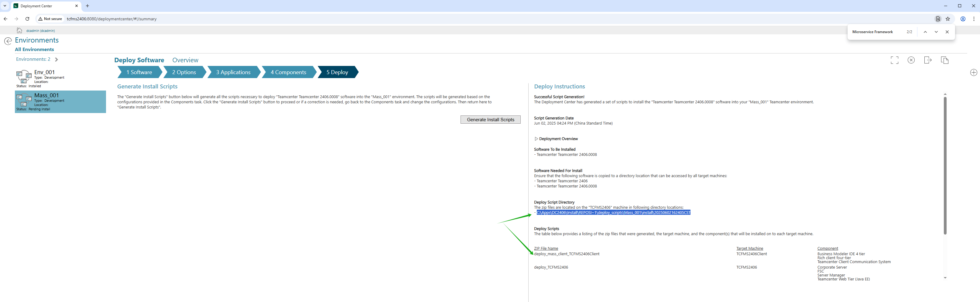This screenshot has width=980, height=302.
Task: Click the circled back arrow next to Environments
Action: (8, 41)
